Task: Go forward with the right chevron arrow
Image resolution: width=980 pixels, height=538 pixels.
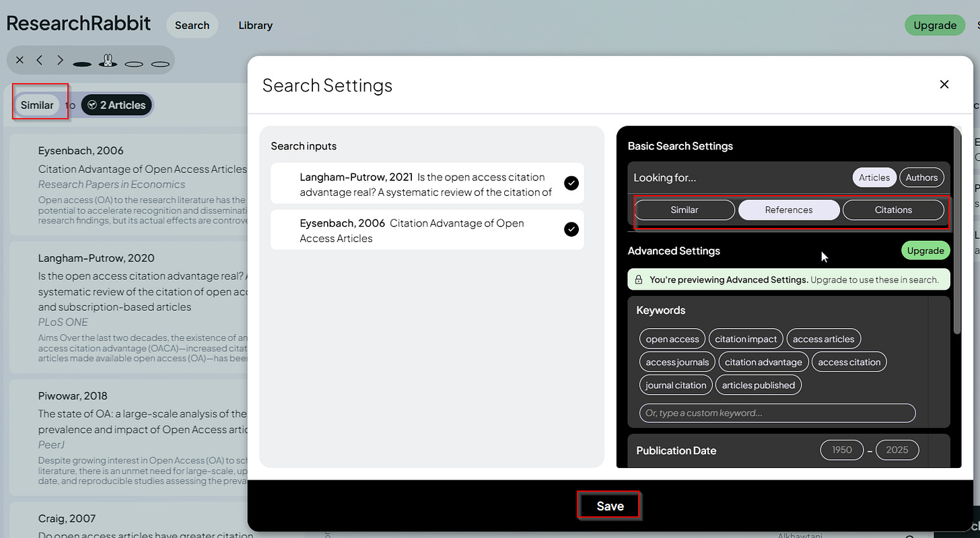Action: [x=60, y=61]
